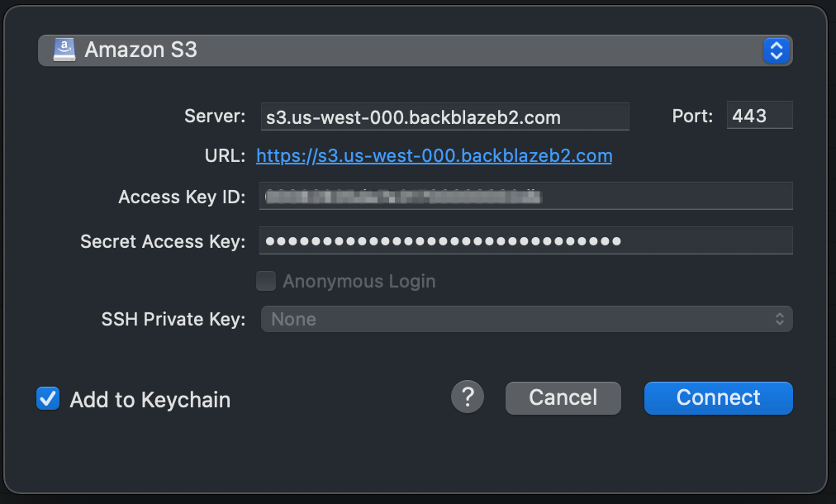The height and width of the screenshot is (504, 836).
Task: Click the Access Key ID field
Action: point(526,196)
